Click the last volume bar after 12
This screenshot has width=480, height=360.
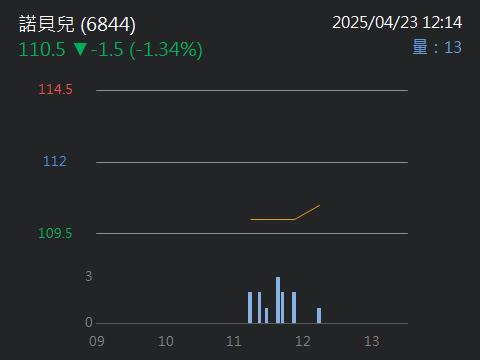[x=319, y=316]
